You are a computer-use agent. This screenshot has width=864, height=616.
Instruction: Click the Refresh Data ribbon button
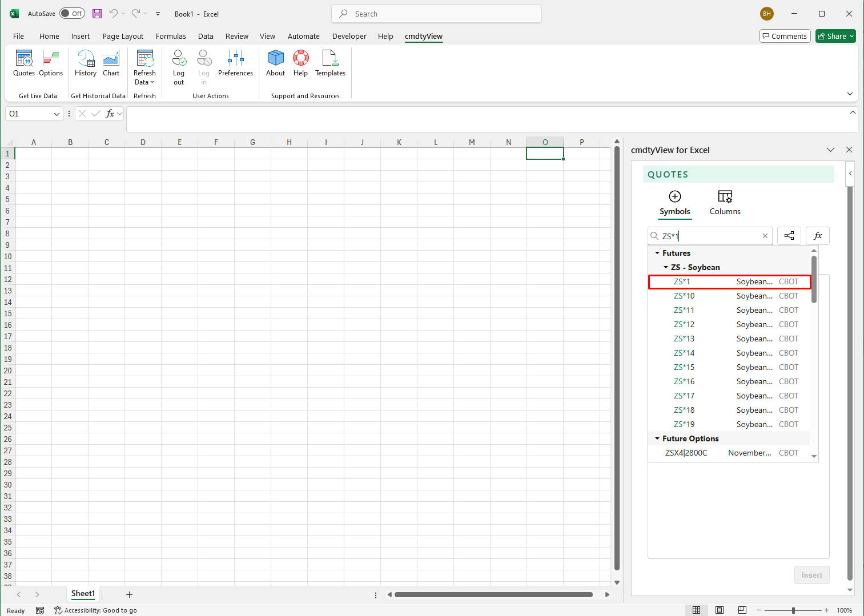coord(144,67)
